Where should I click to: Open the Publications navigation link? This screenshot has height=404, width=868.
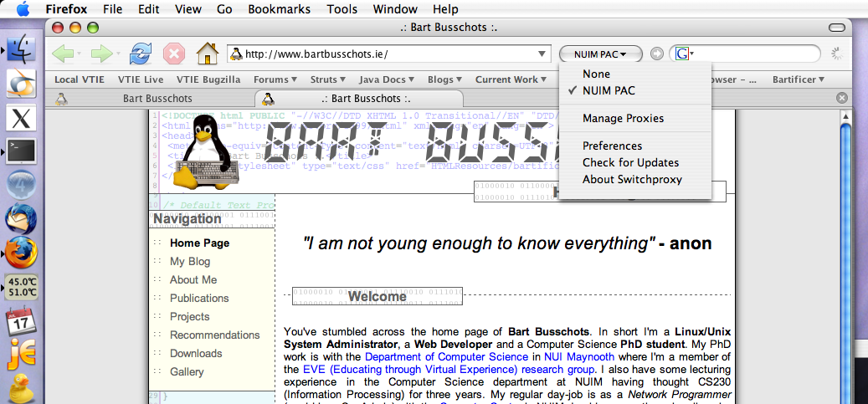coord(199,299)
